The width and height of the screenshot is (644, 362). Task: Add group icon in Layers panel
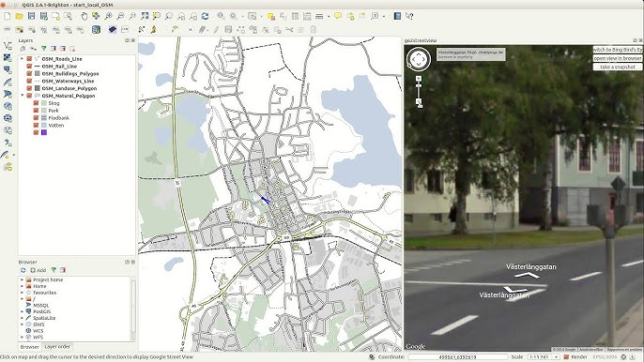[23, 49]
